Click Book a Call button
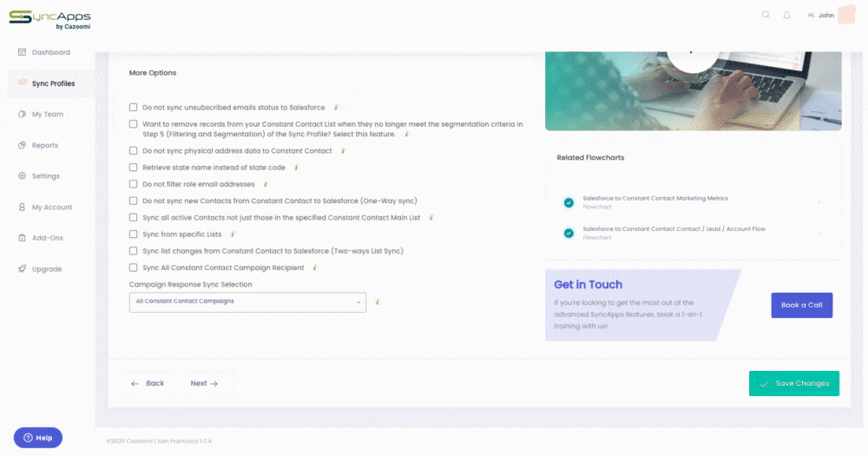 click(801, 305)
